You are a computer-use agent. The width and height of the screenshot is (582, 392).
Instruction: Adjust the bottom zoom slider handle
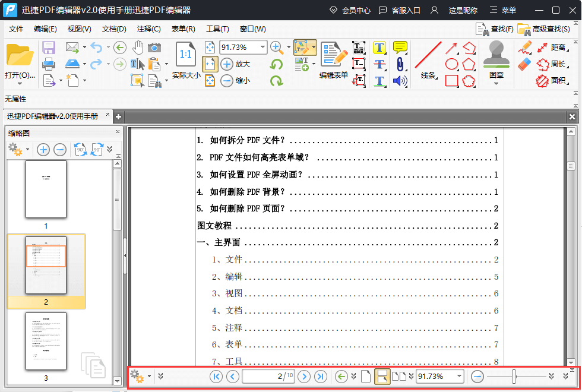click(x=514, y=377)
